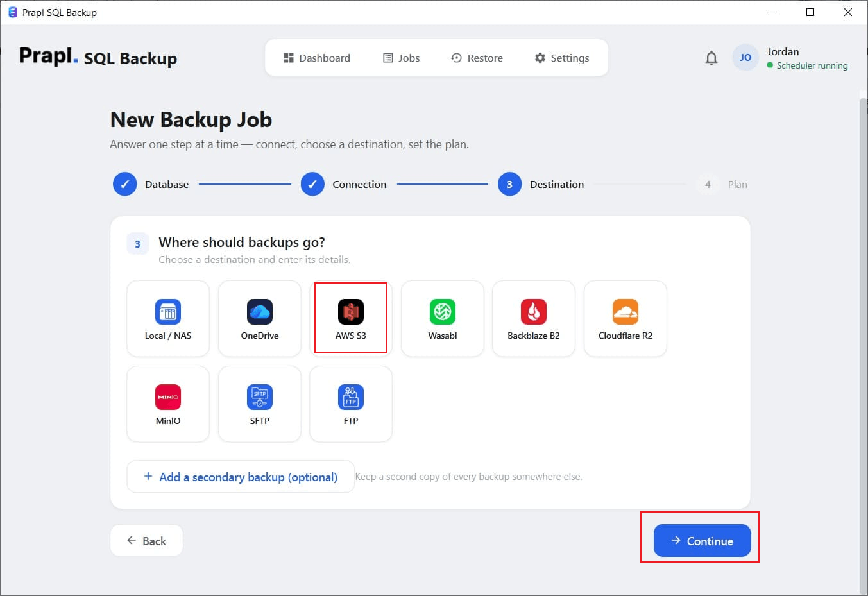Click the "Where should backups go?" title
Image resolution: width=868 pixels, height=596 pixels.
tap(242, 242)
